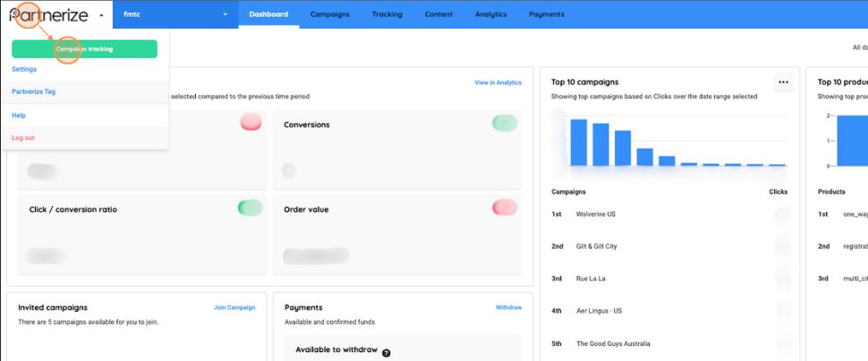Click the red indicator on the Order value card

505,208
